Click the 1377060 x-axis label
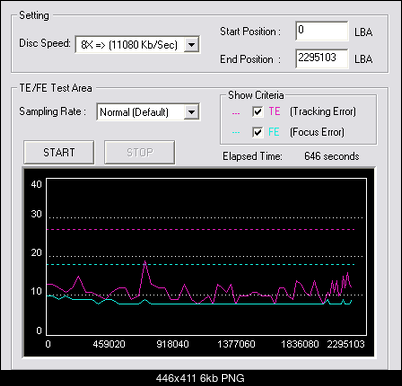 coord(236,344)
